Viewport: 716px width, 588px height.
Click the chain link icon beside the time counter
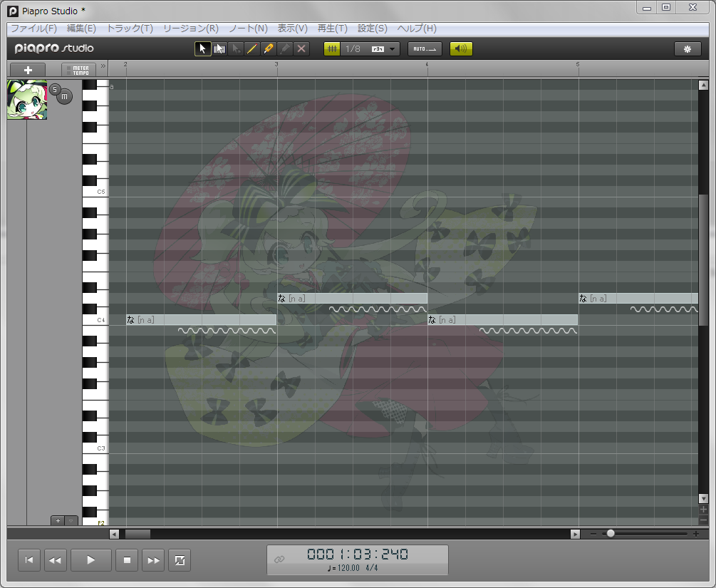tap(279, 559)
